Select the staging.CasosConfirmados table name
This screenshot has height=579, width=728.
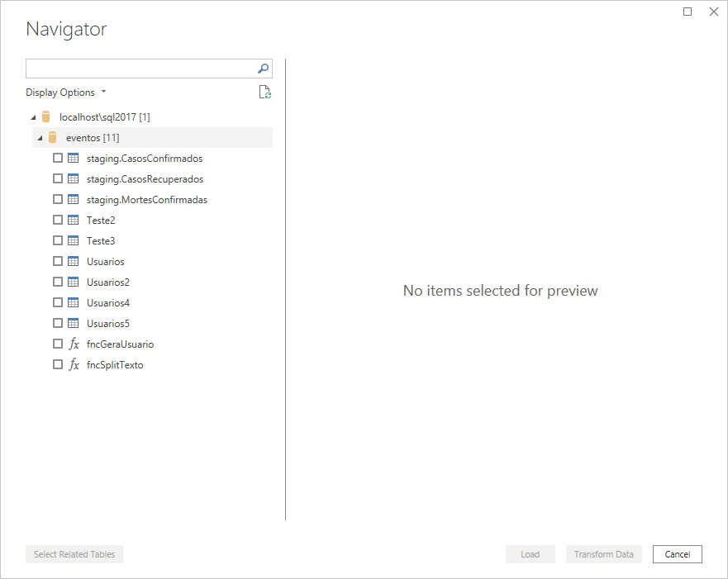point(145,159)
